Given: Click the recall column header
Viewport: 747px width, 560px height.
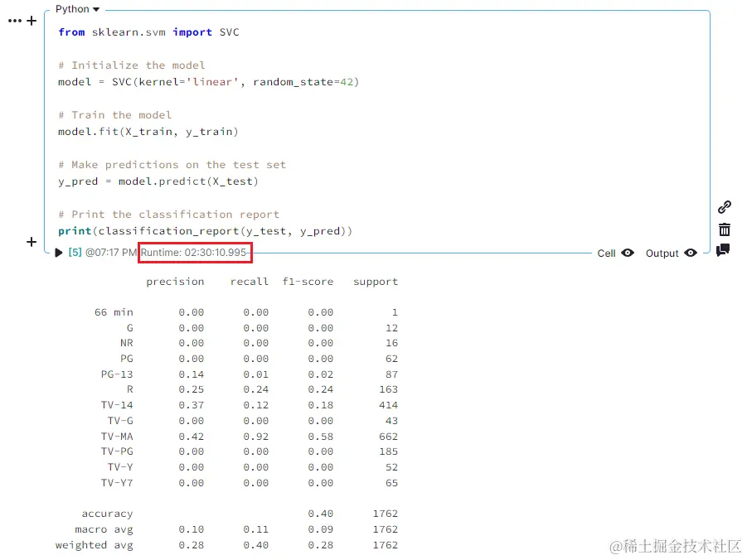Looking at the screenshot, I should point(250,282).
